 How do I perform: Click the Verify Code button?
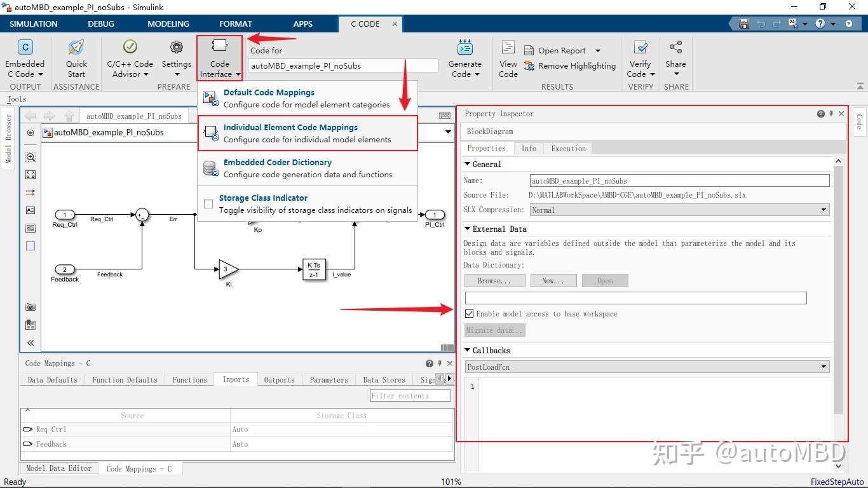point(640,58)
